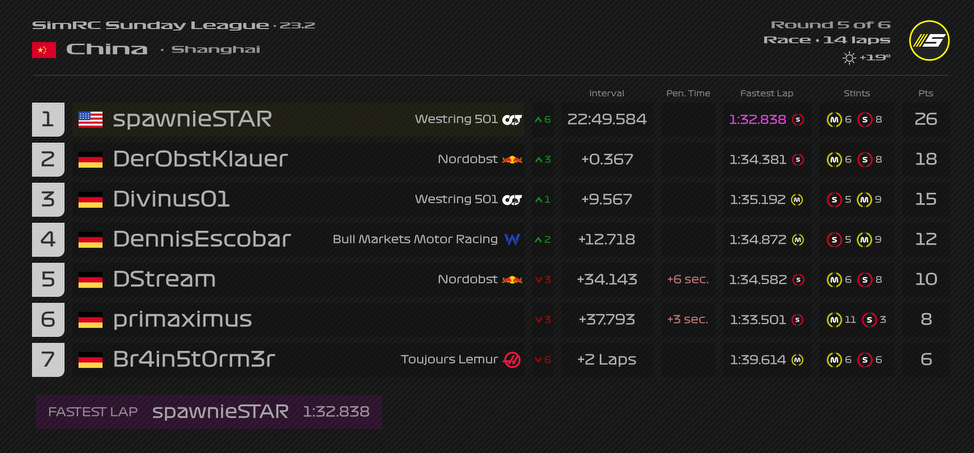
Task: Click the USA flag beside spawnieSTAR
Action: (x=91, y=120)
